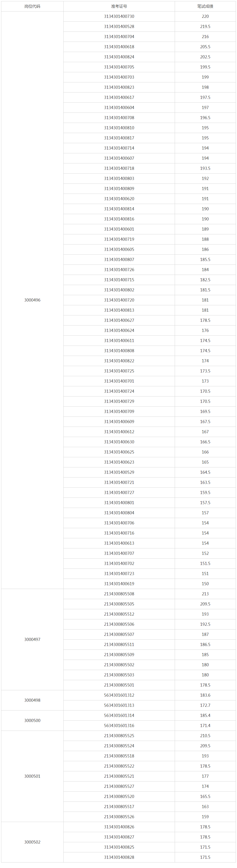This screenshot has width=237, height=868.
Task: Click the score cell showing 183.6
Action: coord(205,695)
